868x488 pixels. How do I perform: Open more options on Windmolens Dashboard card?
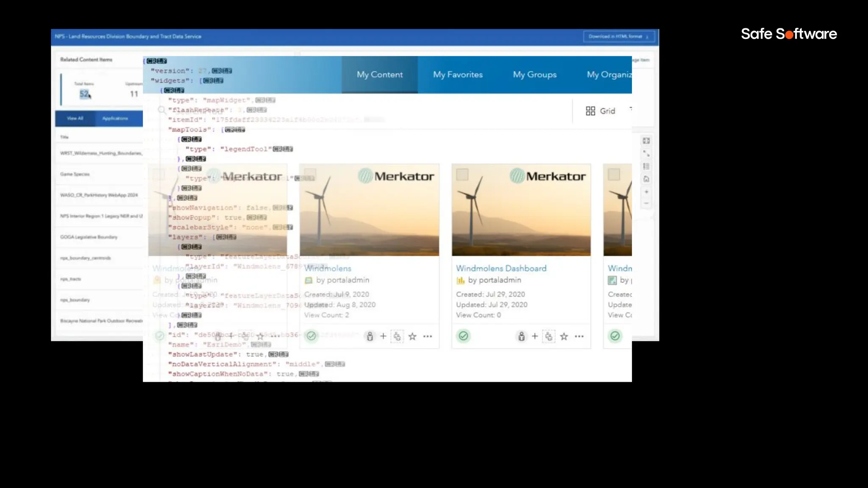click(579, 336)
